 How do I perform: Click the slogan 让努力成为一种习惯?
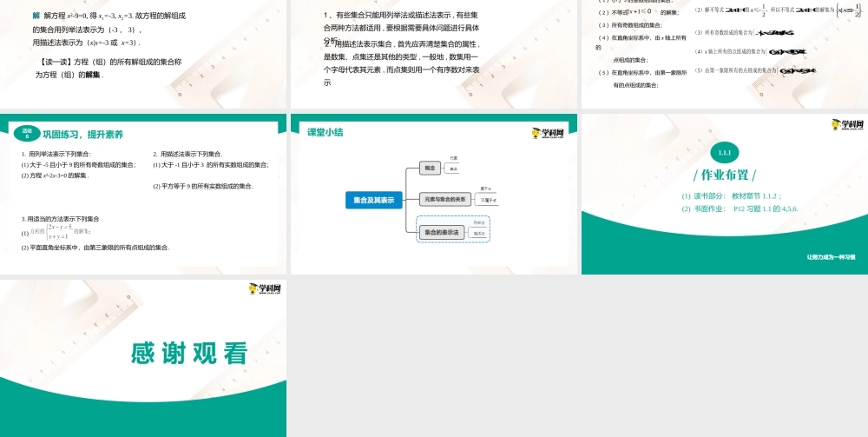coord(831,257)
